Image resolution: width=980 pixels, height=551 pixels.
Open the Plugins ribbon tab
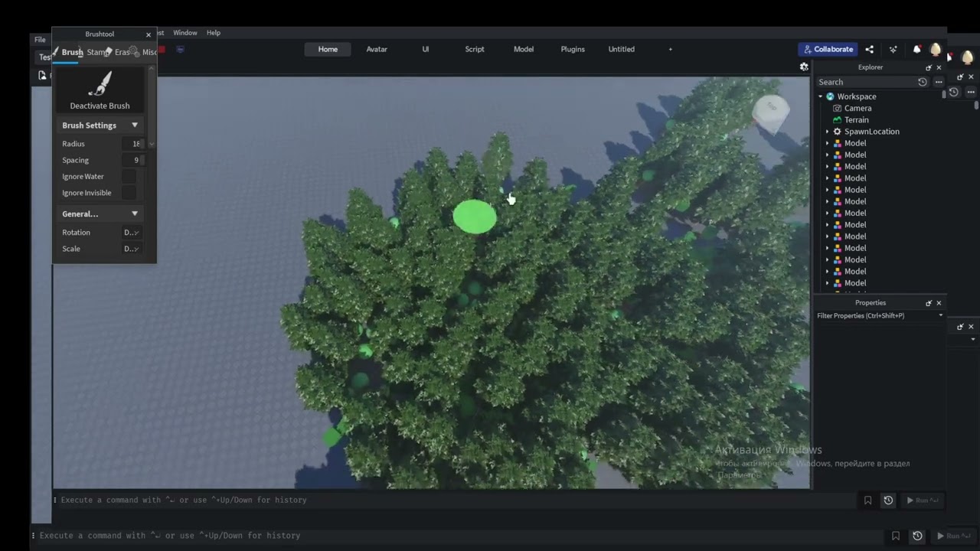coord(573,49)
